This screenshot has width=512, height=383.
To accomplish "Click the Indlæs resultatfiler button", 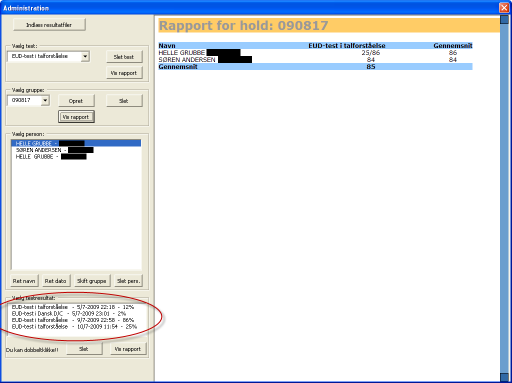I will point(49,25).
